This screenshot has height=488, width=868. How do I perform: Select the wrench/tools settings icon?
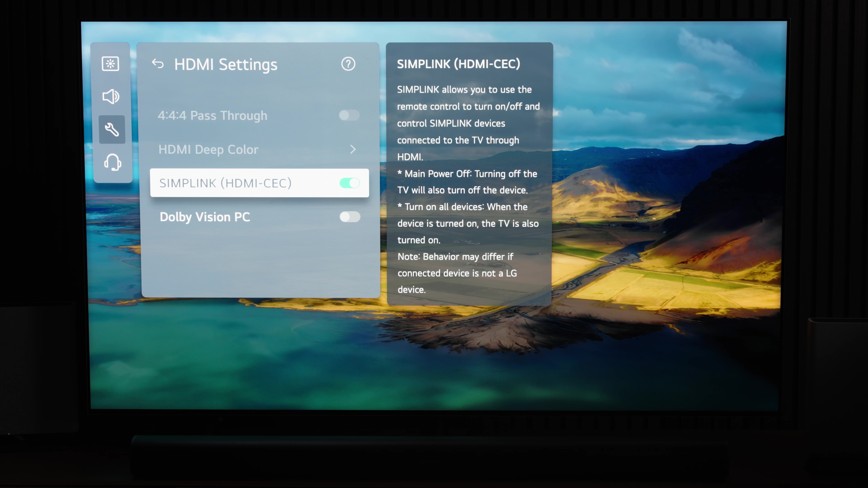coord(111,129)
